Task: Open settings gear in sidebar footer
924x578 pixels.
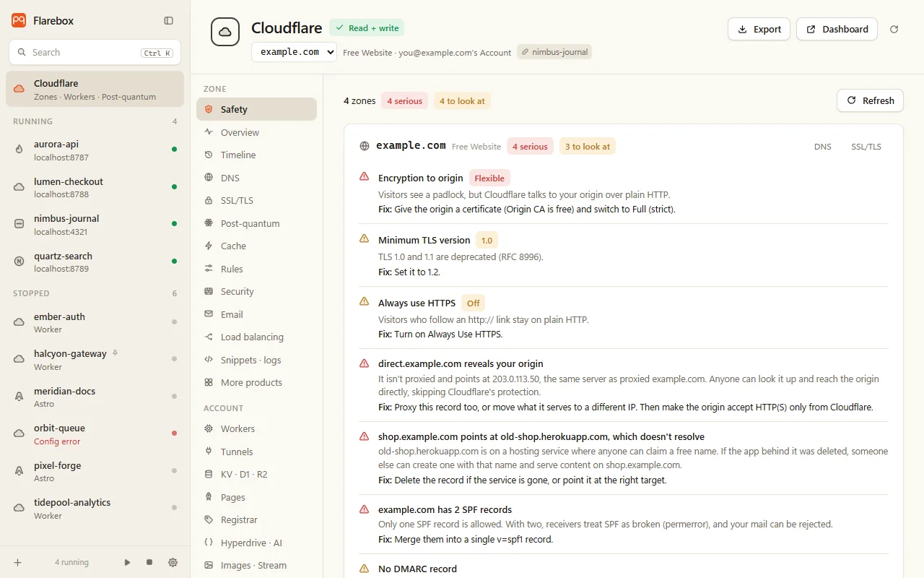Action: (x=173, y=562)
